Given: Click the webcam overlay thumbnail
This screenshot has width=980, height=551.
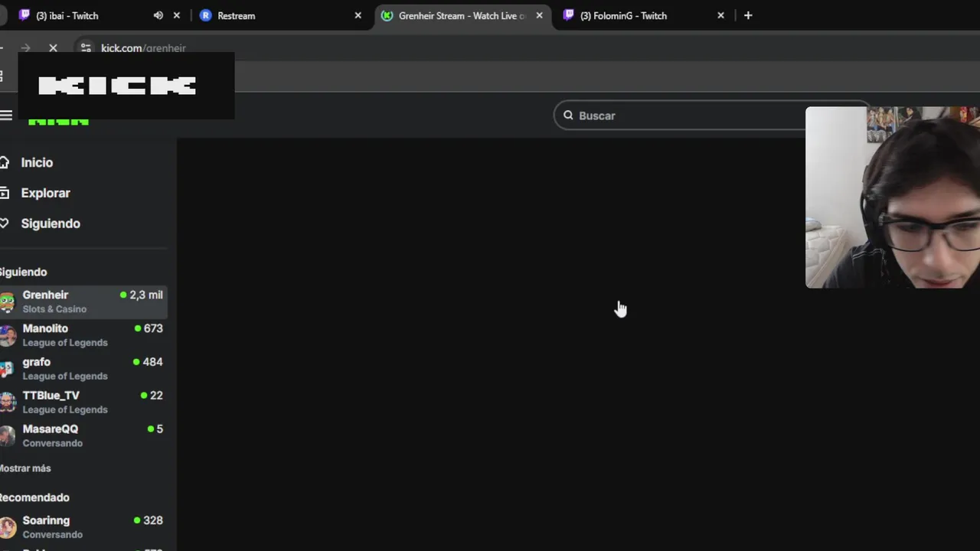Looking at the screenshot, I should [893, 197].
